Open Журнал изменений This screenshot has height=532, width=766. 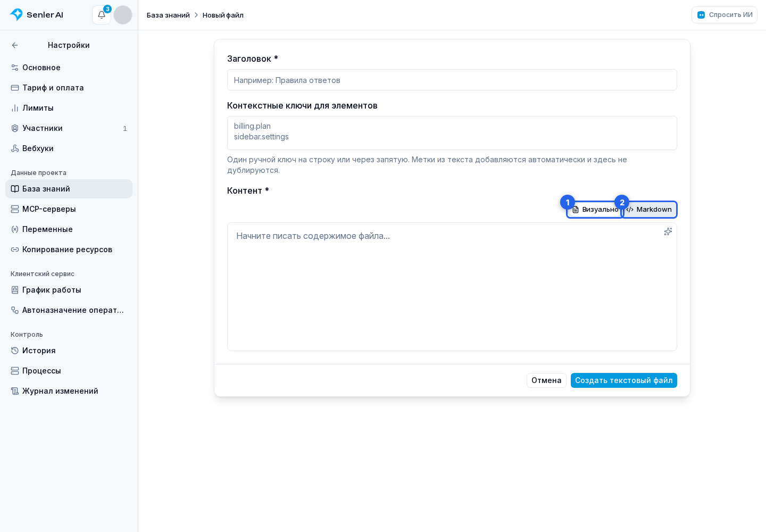69,391
